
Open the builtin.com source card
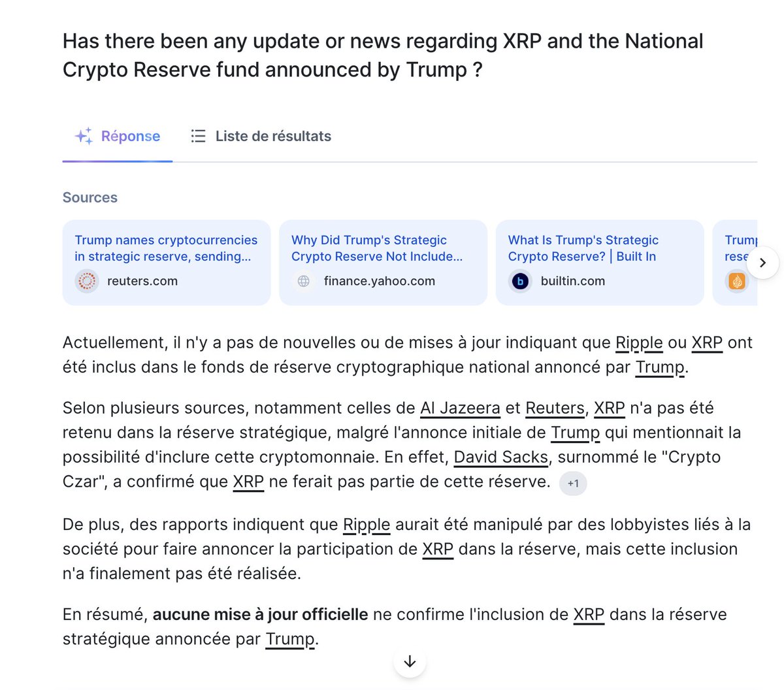click(600, 263)
